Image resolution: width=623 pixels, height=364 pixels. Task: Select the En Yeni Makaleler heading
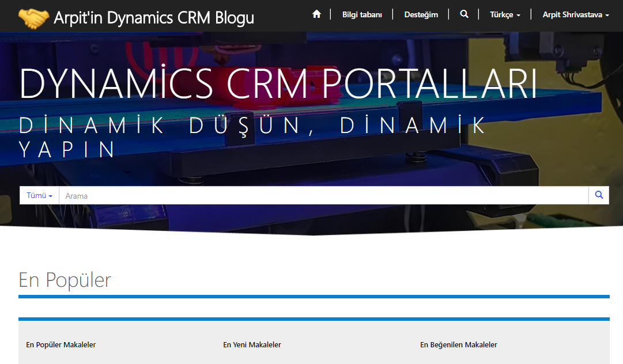252,344
